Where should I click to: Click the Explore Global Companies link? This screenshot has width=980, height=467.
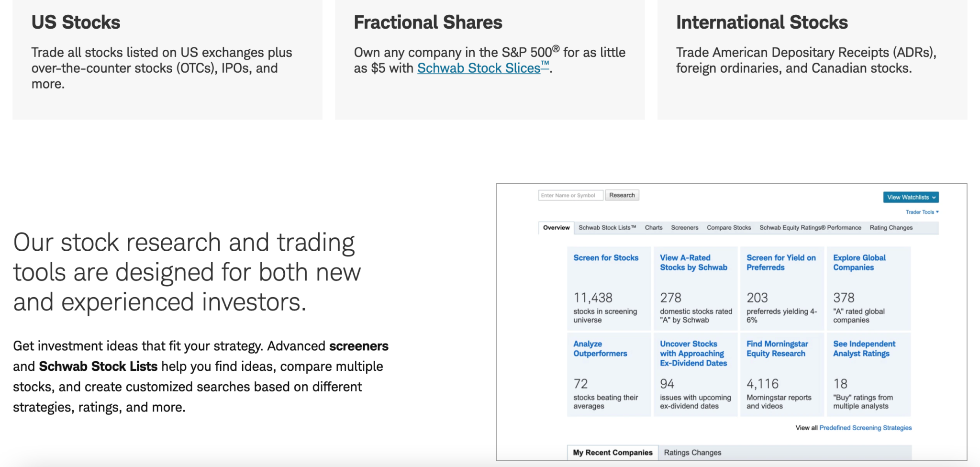(x=859, y=263)
